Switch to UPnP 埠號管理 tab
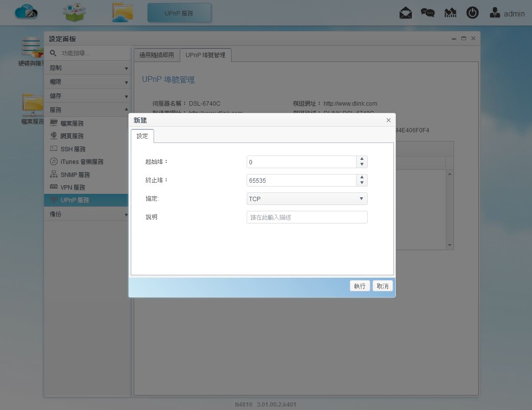 click(x=205, y=55)
